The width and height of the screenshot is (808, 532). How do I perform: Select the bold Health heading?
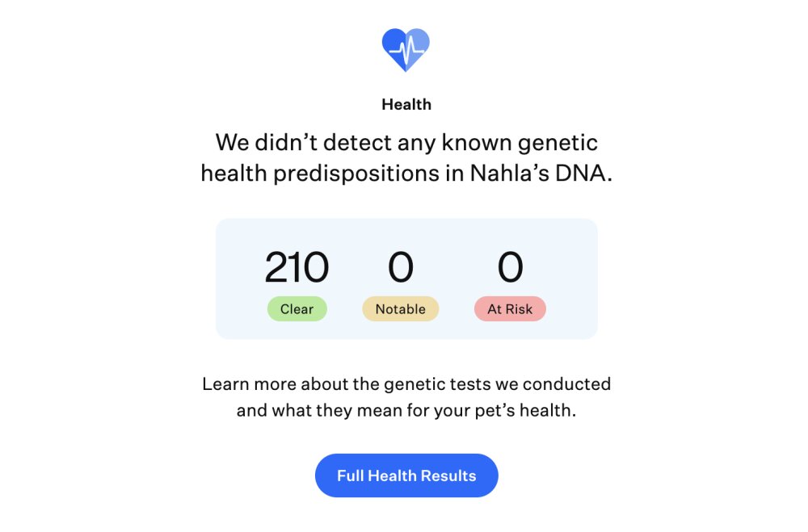click(406, 105)
